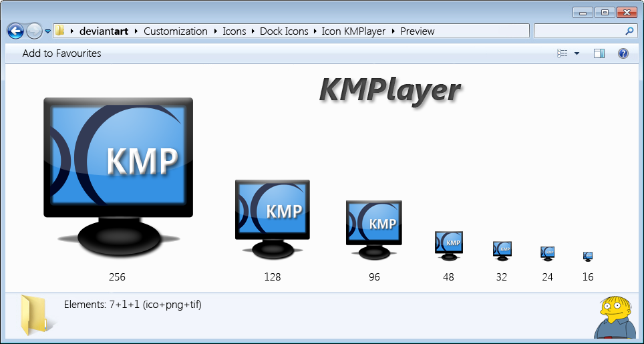Select the 16 size KMPlayer icon
This screenshot has height=344, width=644.
point(588,256)
